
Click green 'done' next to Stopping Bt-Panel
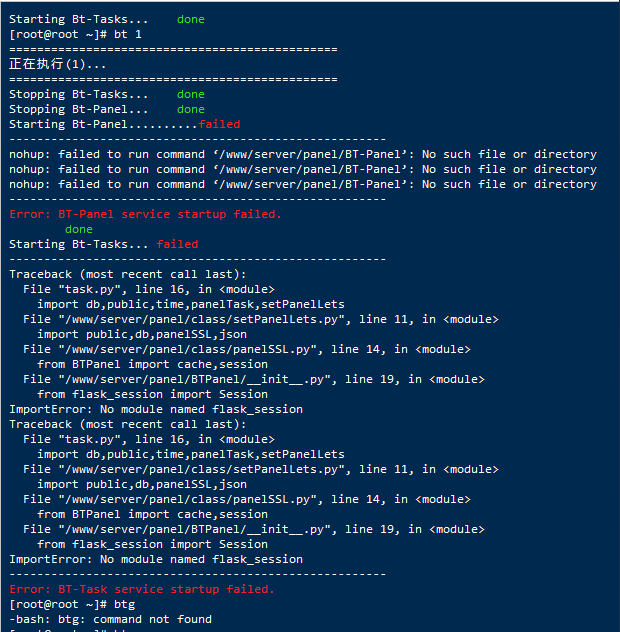[x=191, y=109]
